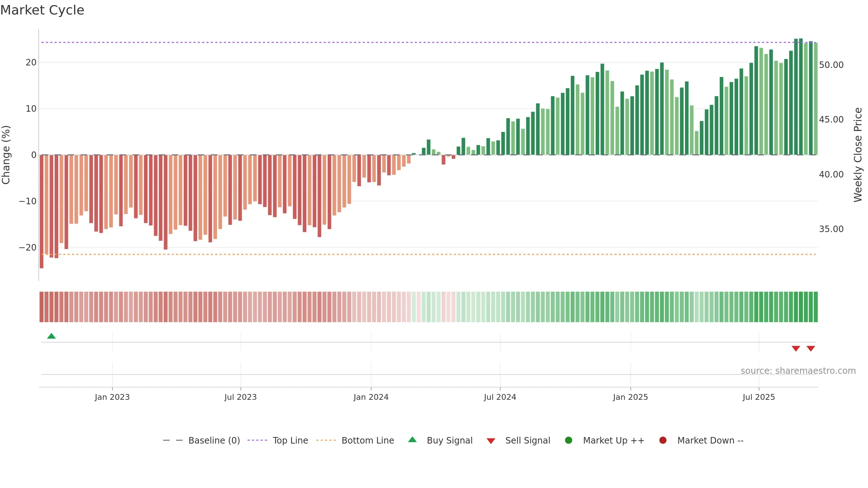Click the first dark red heat strip cell
Viewport: 868px width, 488px height.
[x=42, y=307]
